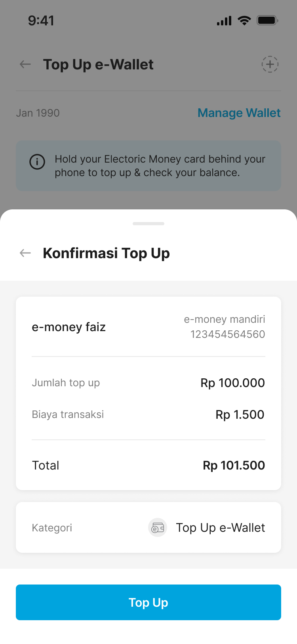Tap the Rp 1.500 transaction fee

(x=240, y=415)
